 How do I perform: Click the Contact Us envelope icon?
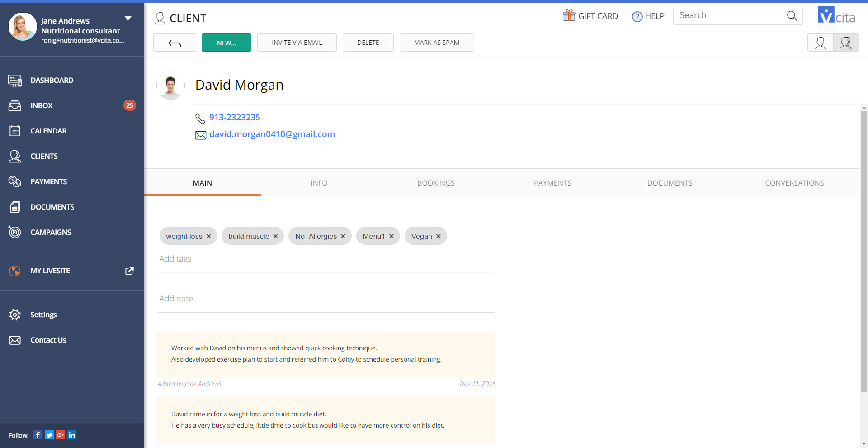pyautogui.click(x=15, y=340)
